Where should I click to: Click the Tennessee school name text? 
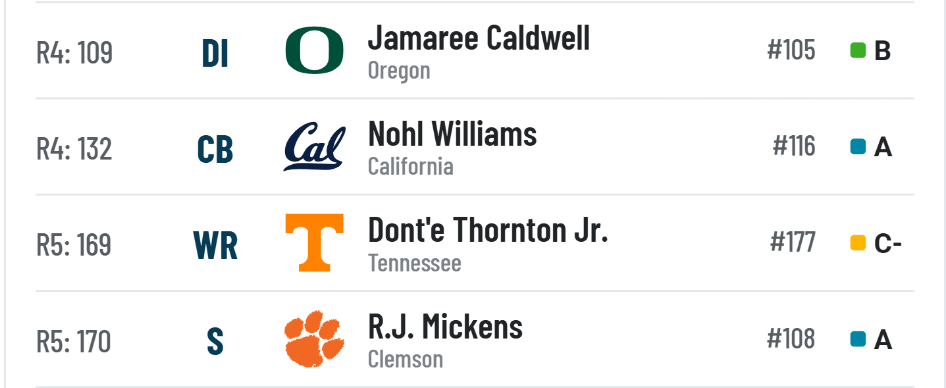click(414, 263)
